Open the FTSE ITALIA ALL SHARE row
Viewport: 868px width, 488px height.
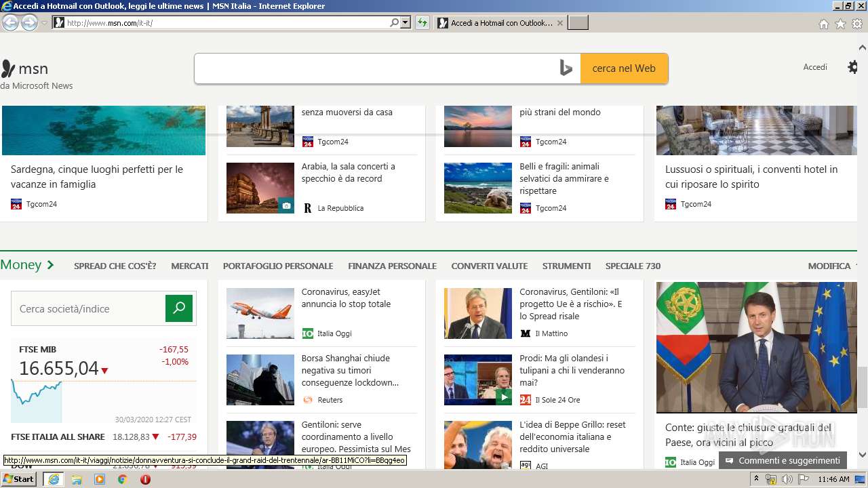(104, 436)
